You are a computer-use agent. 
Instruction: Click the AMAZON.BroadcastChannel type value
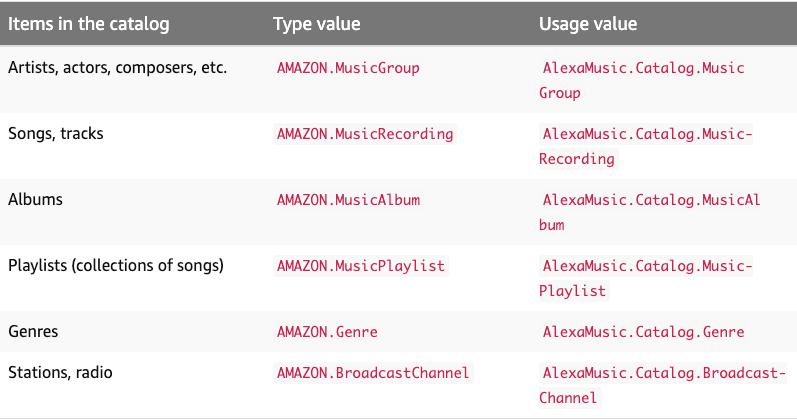[x=373, y=373]
